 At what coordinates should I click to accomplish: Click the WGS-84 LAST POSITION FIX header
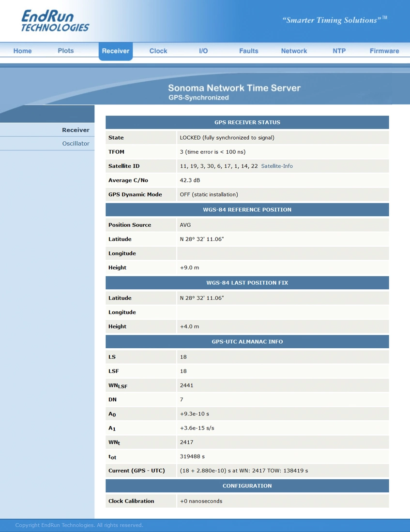[247, 282]
